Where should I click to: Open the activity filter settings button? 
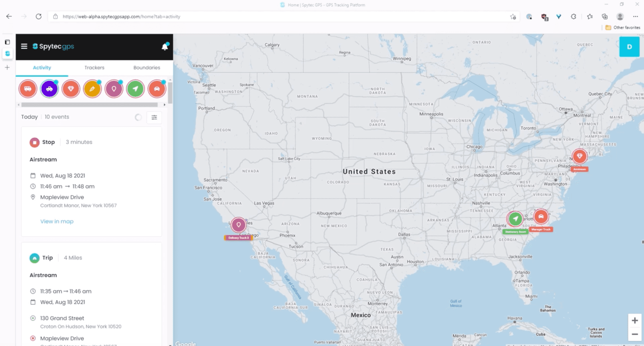tap(154, 117)
